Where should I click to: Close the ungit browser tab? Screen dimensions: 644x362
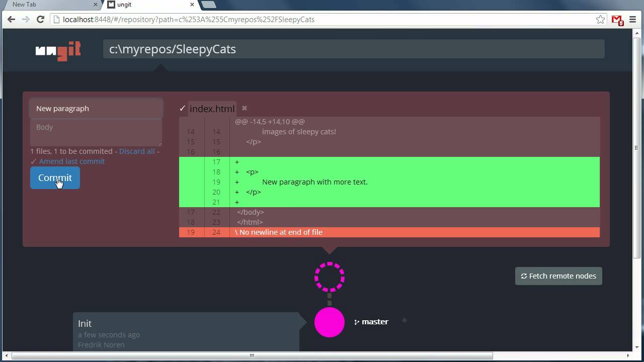click(192, 5)
